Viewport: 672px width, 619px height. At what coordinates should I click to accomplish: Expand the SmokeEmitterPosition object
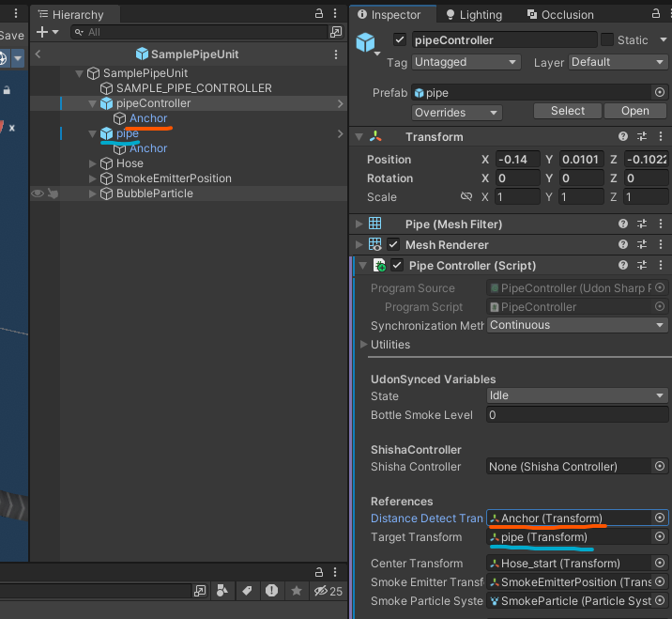92,178
